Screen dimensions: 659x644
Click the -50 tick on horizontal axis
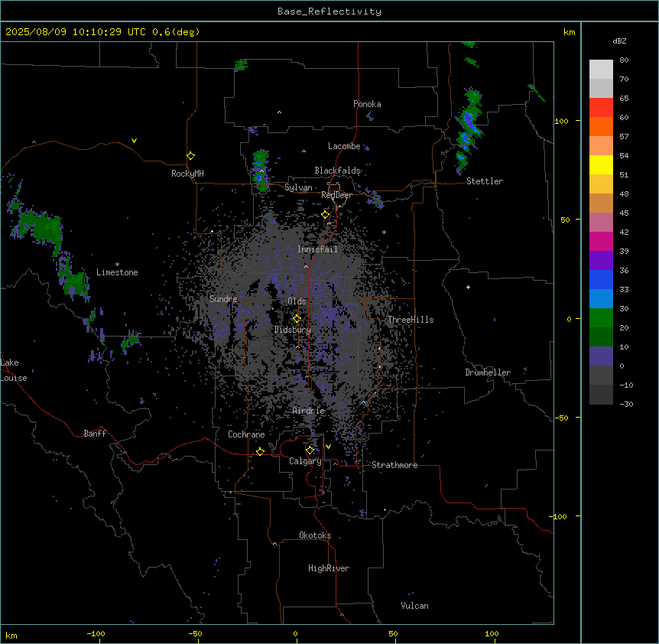tap(195, 633)
